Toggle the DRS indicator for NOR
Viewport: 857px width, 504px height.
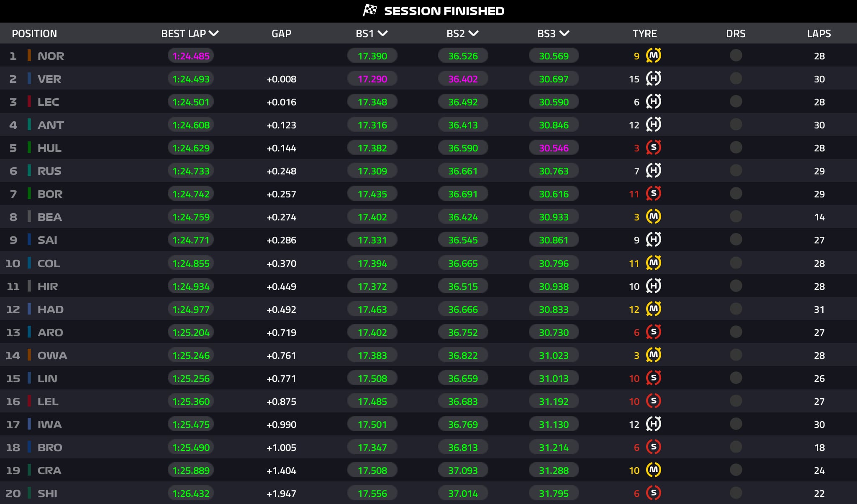coord(736,56)
